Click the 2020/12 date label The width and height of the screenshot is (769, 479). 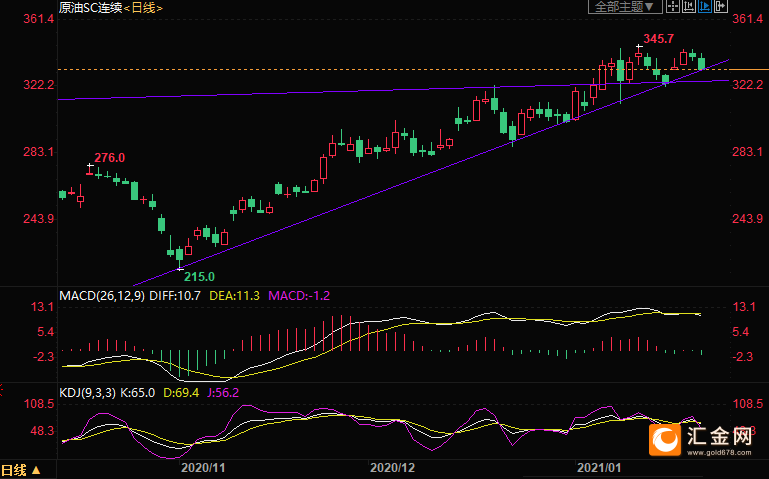[392, 468]
